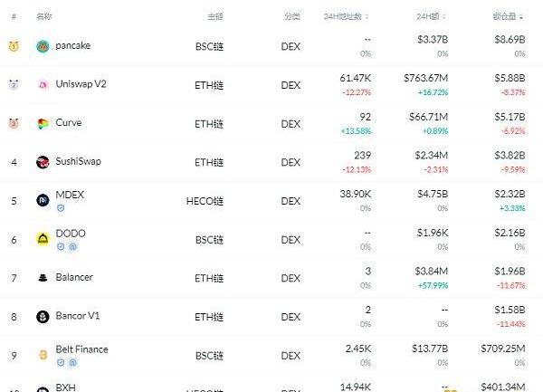
Task: Click the second badge under DODO
Action: 71,246
